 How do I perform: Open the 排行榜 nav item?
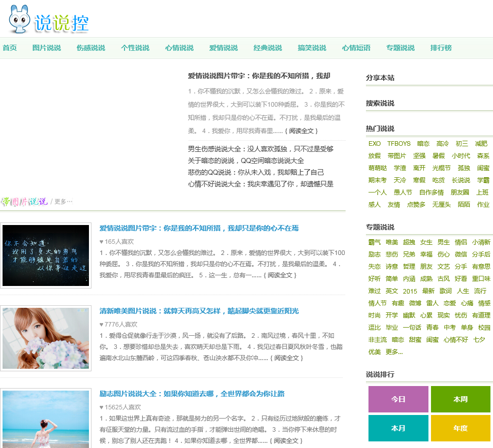[441, 48]
